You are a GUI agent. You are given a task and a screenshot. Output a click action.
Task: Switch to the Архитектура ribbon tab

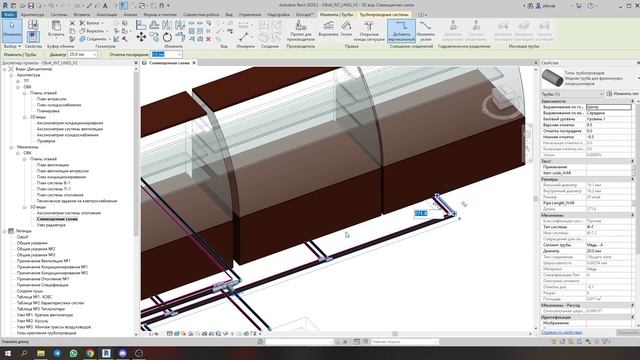32,14
